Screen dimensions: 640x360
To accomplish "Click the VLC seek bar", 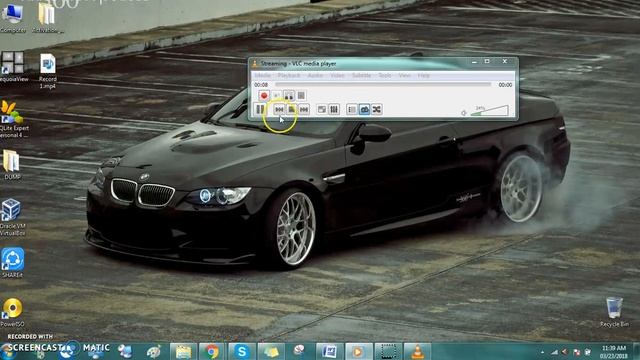I will 383,84.
